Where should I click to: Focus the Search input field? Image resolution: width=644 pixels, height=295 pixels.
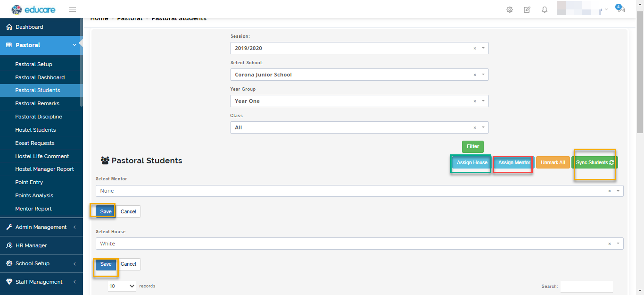586,286
